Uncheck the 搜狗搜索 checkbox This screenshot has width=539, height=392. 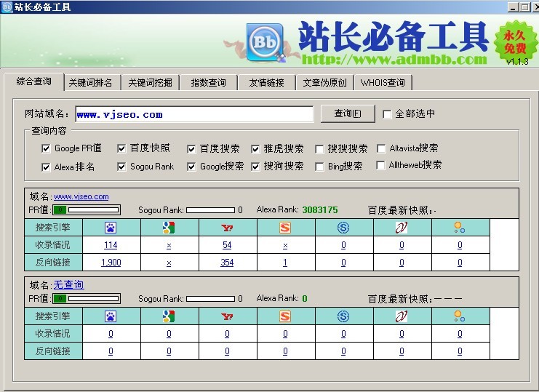click(x=255, y=167)
